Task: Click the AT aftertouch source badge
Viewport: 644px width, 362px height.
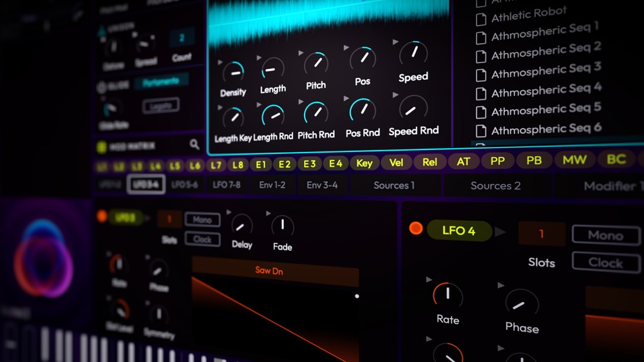Action: point(464,162)
